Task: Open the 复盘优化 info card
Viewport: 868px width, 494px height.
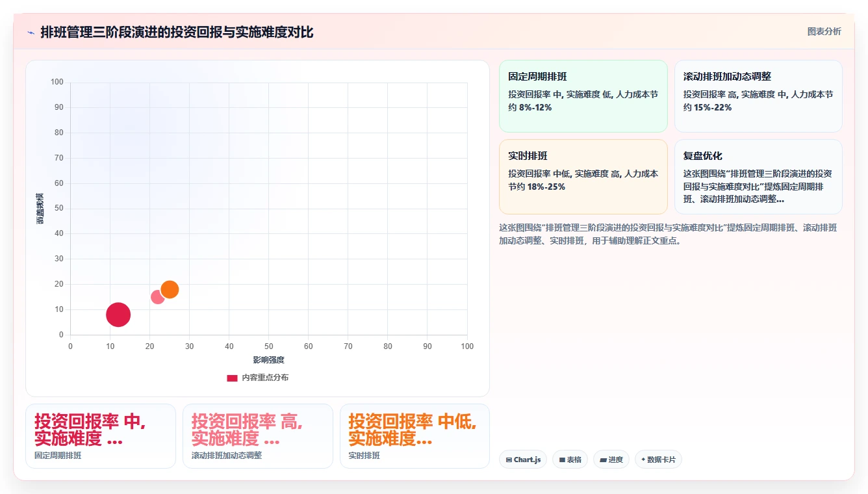Action: [x=758, y=176]
